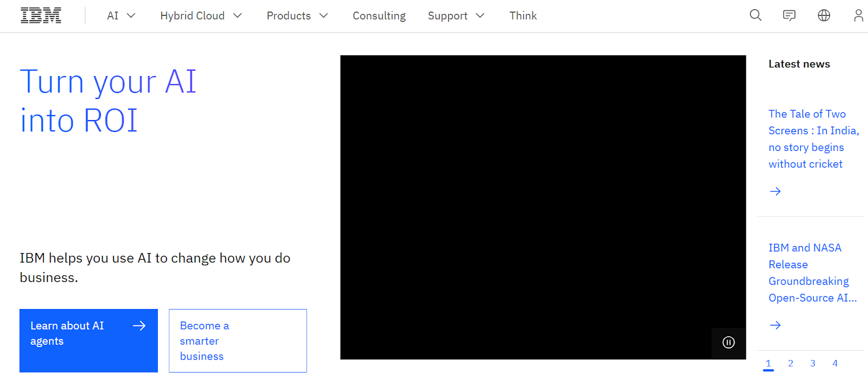868x391 pixels.
Task: Switch to news page 2
Action: point(790,363)
